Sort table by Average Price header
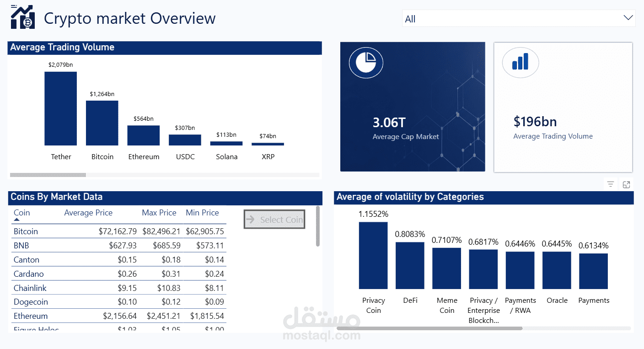 (x=88, y=213)
